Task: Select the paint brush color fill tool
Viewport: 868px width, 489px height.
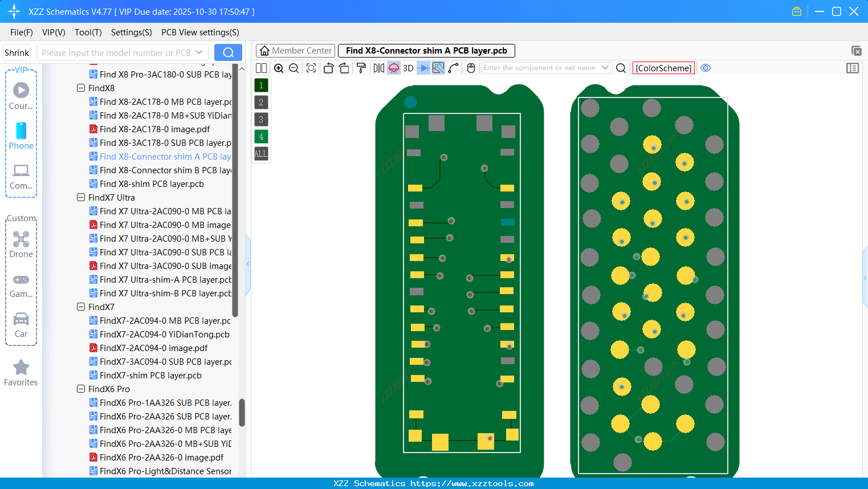Action: [x=361, y=68]
